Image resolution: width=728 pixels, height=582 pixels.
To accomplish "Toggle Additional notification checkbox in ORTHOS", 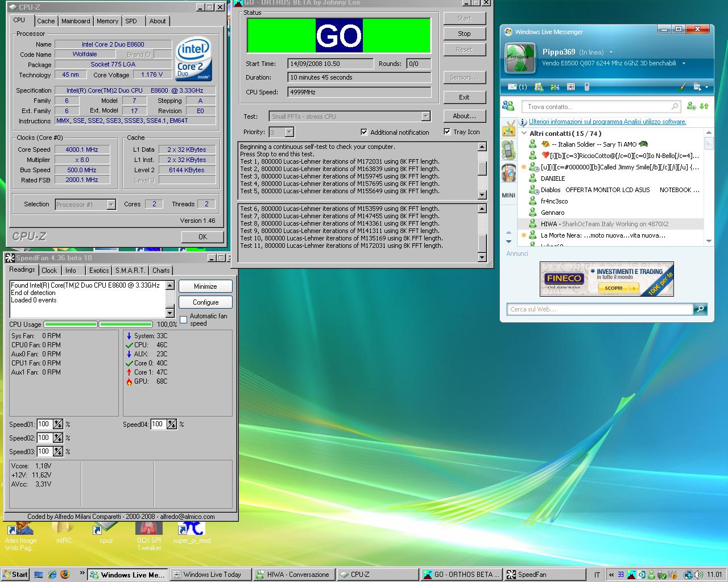I will pos(364,132).
